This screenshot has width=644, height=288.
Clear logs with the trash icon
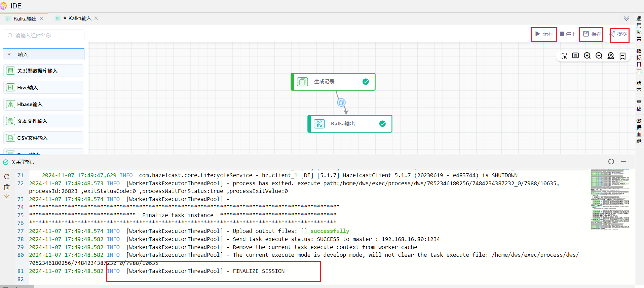(7, 187)
